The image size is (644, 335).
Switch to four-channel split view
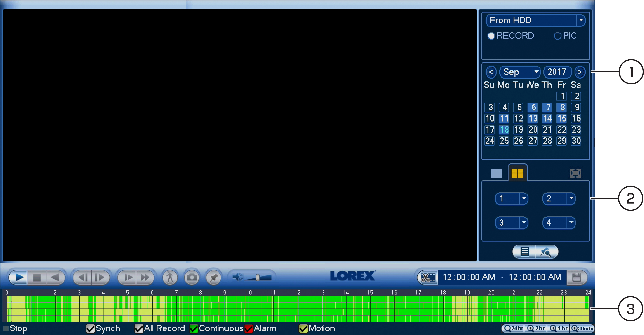click(x=517, y=173)
